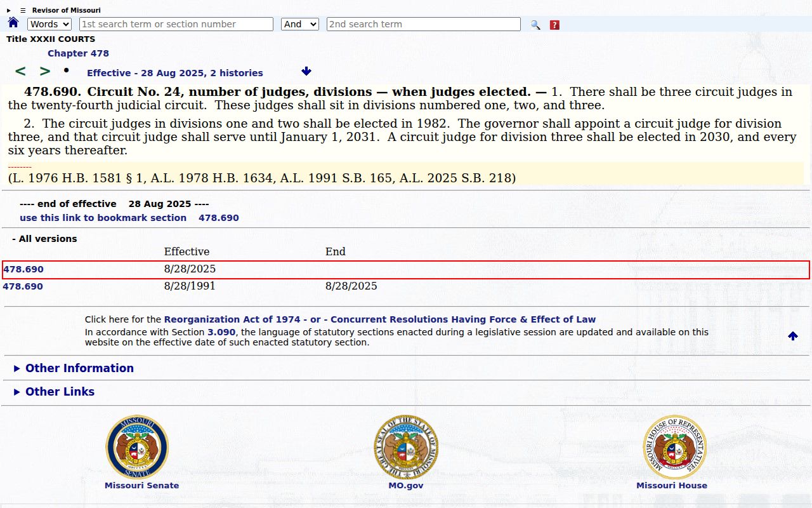The width and height of the screenshot is (812, 508).
Task: Open the 478.690 version effective 8/28/2025
Action: tap(23, 269)
